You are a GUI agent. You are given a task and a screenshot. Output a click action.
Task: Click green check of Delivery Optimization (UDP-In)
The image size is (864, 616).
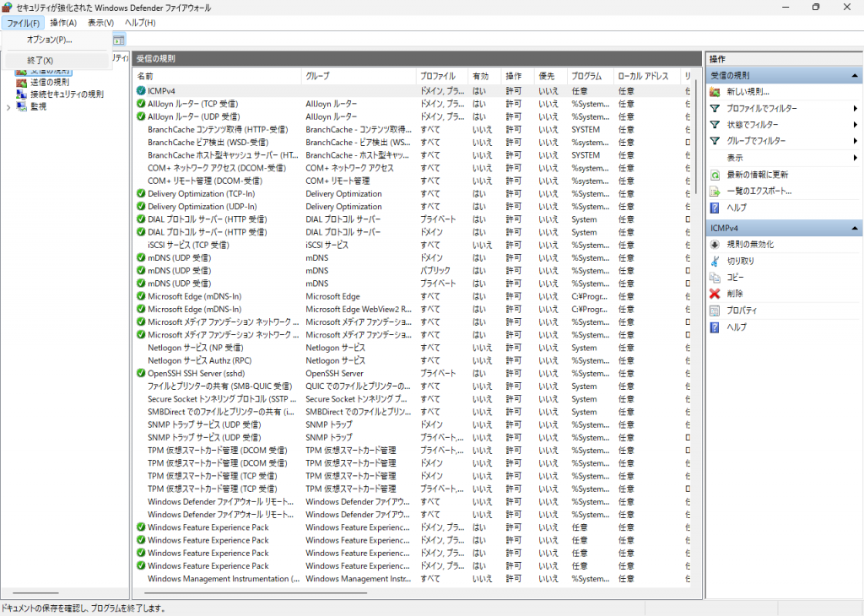click(x=141, y=206)
